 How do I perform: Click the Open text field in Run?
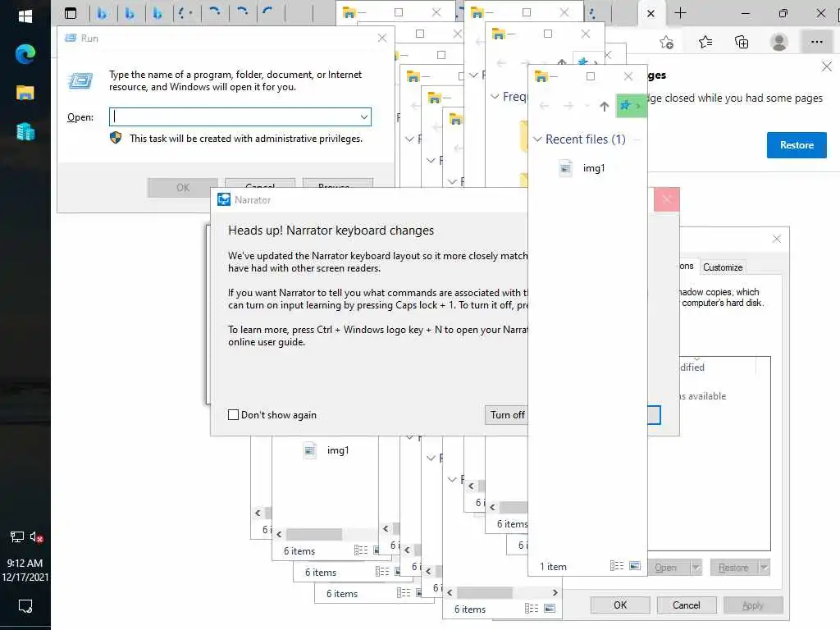pos(235,116)
